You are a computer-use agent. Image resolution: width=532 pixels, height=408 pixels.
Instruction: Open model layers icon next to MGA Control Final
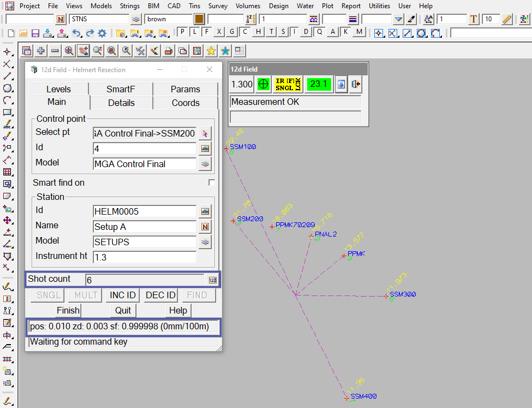[205, 163]
